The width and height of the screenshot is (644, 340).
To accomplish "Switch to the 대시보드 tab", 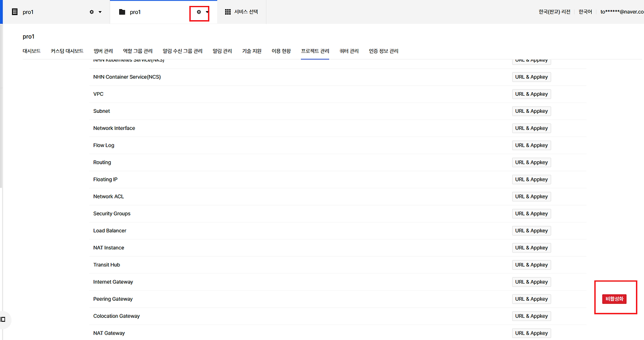I will click(32, 51).
